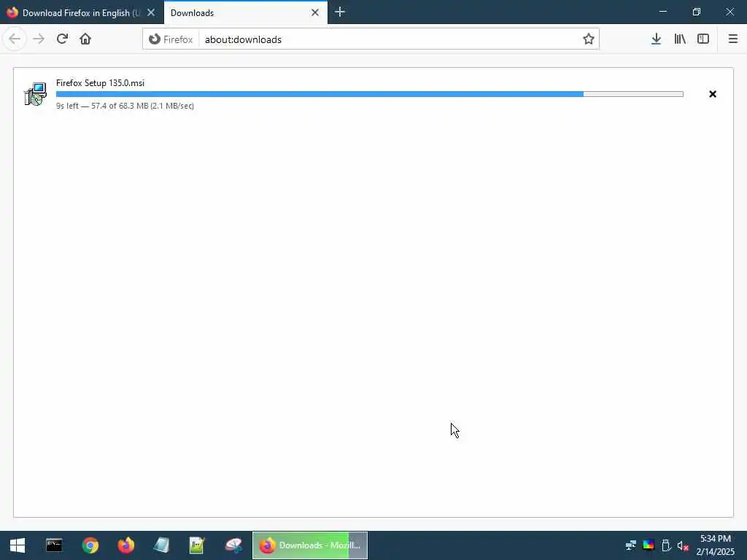Image resolution: width=747 pixels, height=560 pixels.
Task: Click the muted volume tray icon
Action: pyautogui.click(x=683, y=545)
